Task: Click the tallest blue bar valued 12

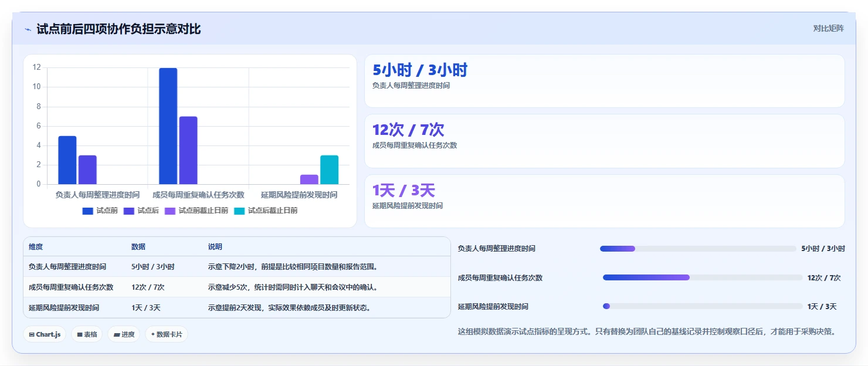Action: coord(168,126)
